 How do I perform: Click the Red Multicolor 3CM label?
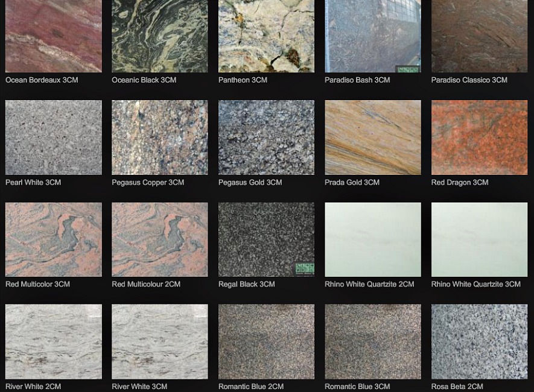[x=38, y=284]
